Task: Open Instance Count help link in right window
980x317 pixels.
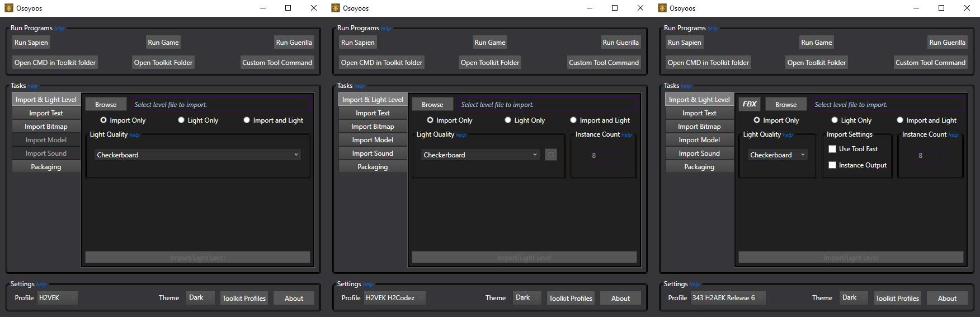Action: (x=954, y=135)
